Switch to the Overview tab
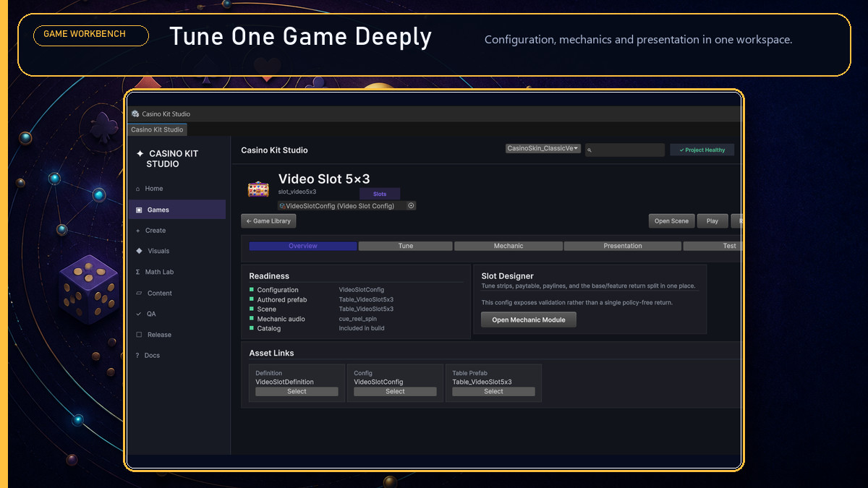This screenshot has width=868, height=488. coord(303,246)
